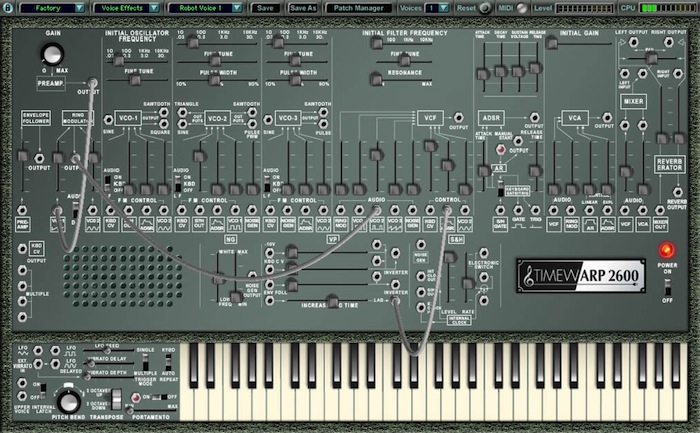Image resolution: width=700 pixels, height=433 pixels.
Task: Click the VCO-3 sawtooth output jack
Action: 323,112
